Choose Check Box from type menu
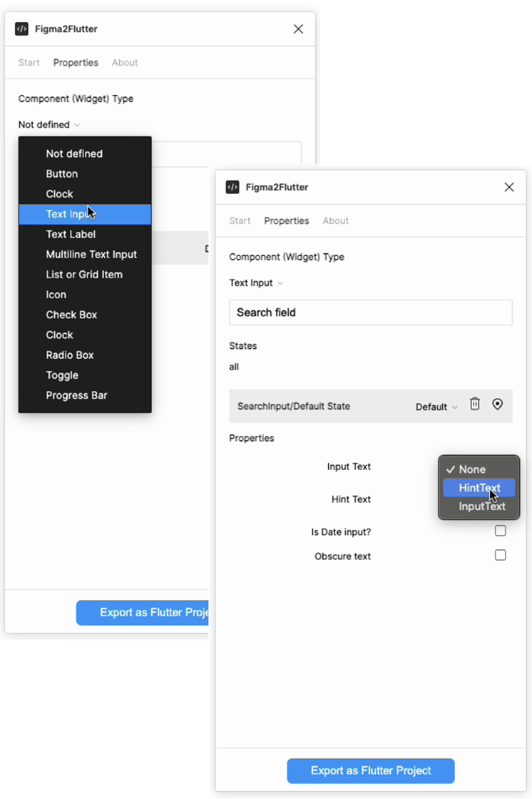 tap(85, 315)
